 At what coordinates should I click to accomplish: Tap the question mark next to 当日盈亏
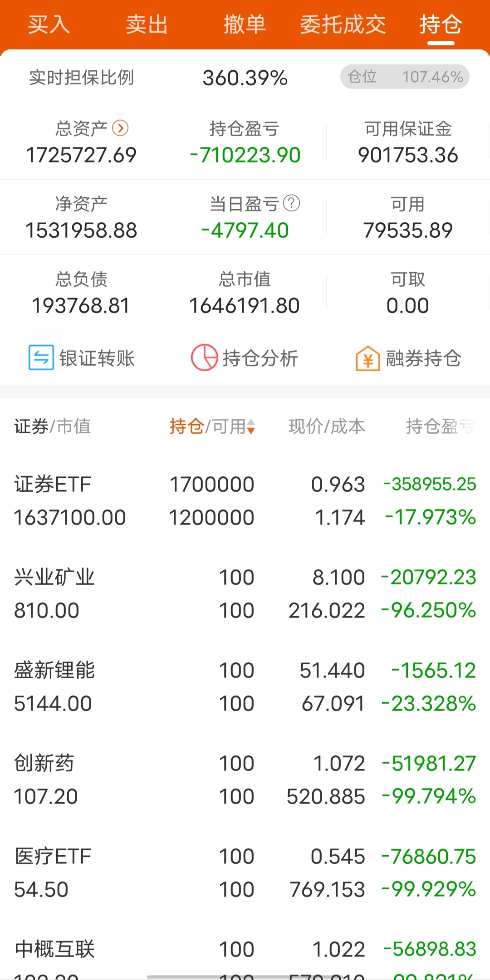pyautogui.click(x=291, y=203)
